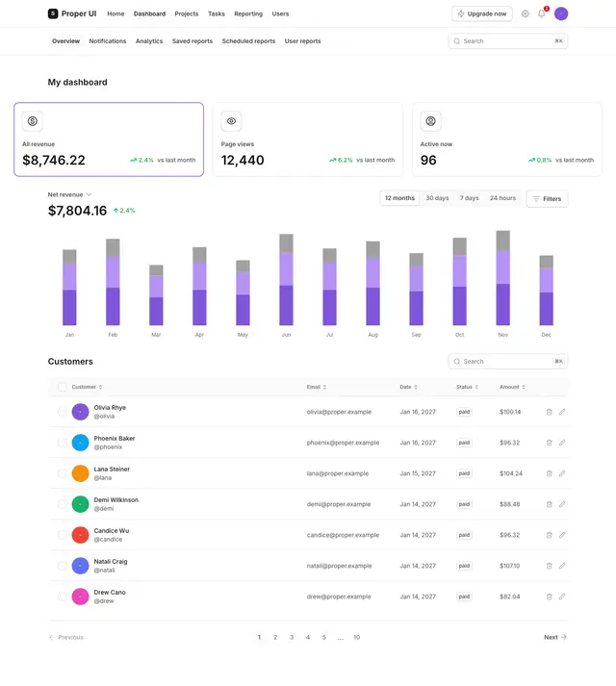Switch to the Analytics tab
The image size is (616, 686).
point(149,41)
